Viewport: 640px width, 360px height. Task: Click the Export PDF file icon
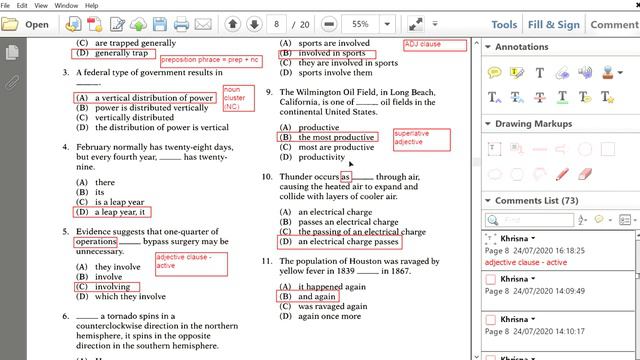[95, 24]
